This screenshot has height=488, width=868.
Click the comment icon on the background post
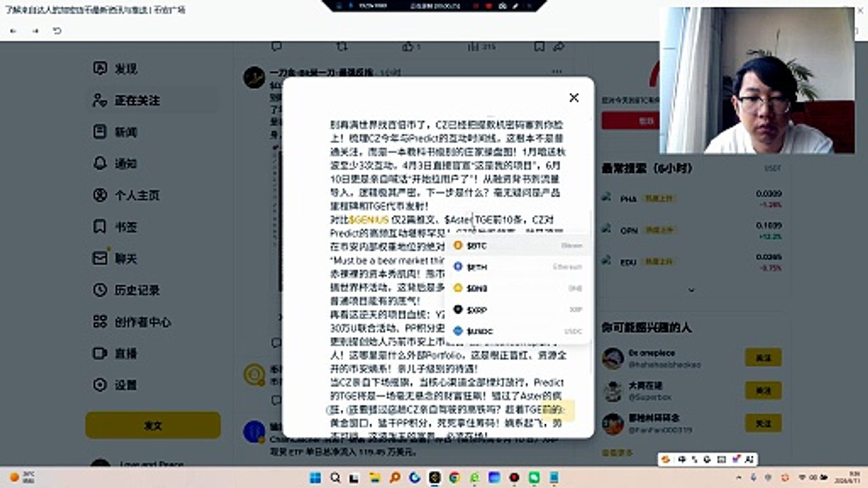276,46
